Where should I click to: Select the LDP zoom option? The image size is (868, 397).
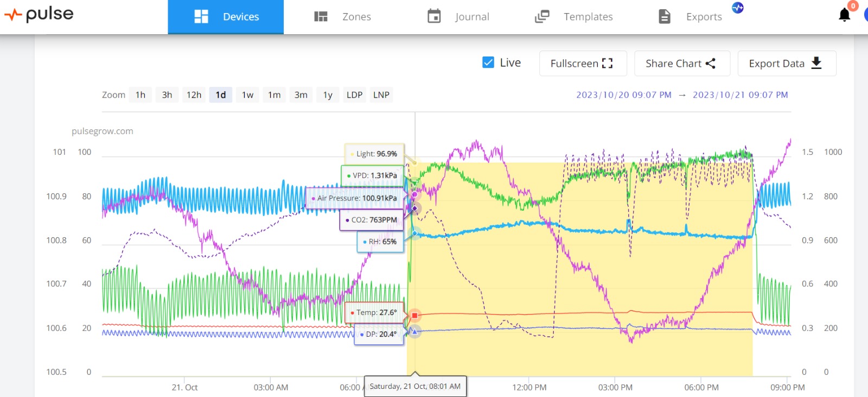click(x=354, y=95)
